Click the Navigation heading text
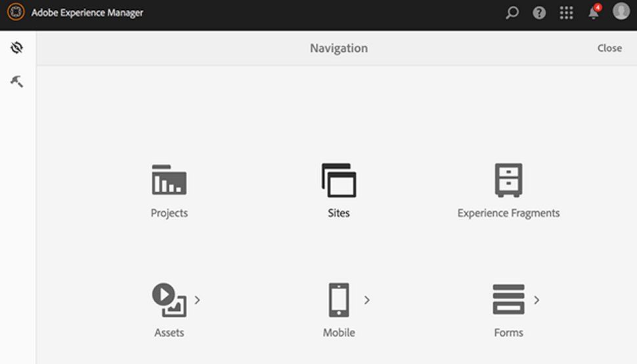637x364 pixels. coord(339,49)
